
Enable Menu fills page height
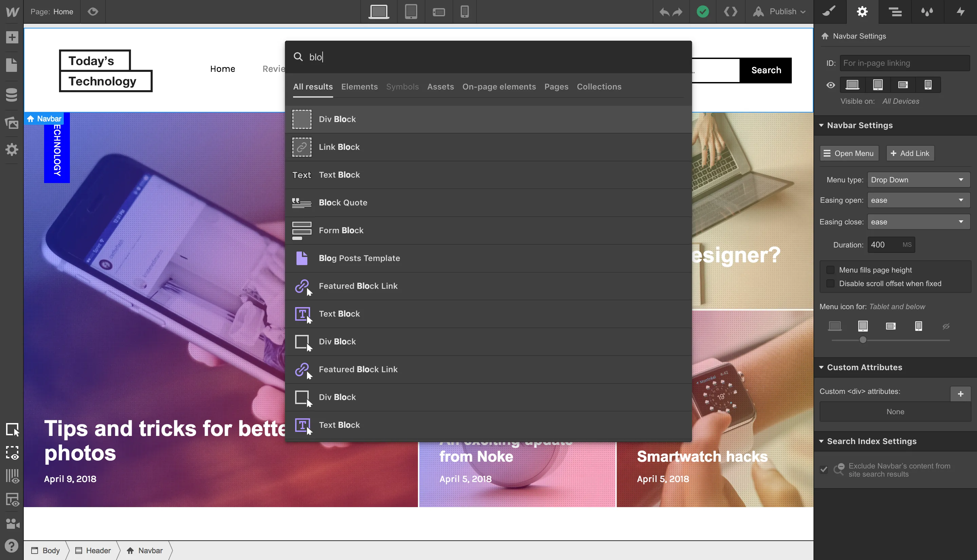click(x=830, y=270)
